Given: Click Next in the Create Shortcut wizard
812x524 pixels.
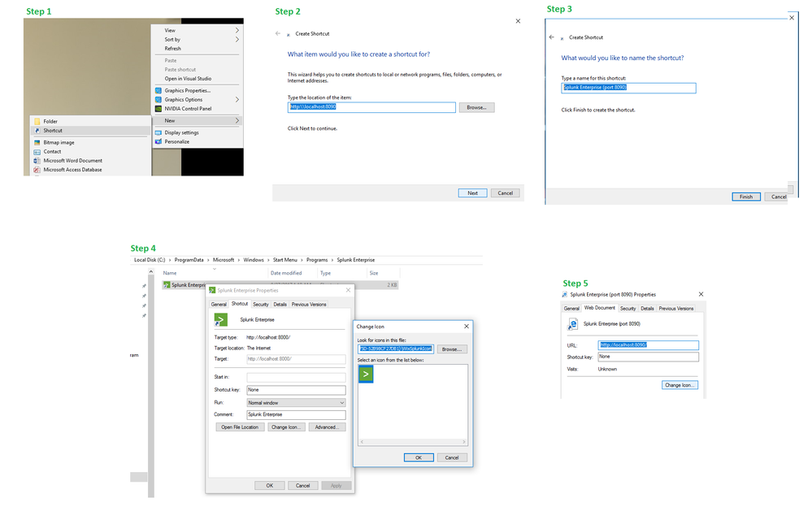Looking at the screenshot, I should [472, 193].
